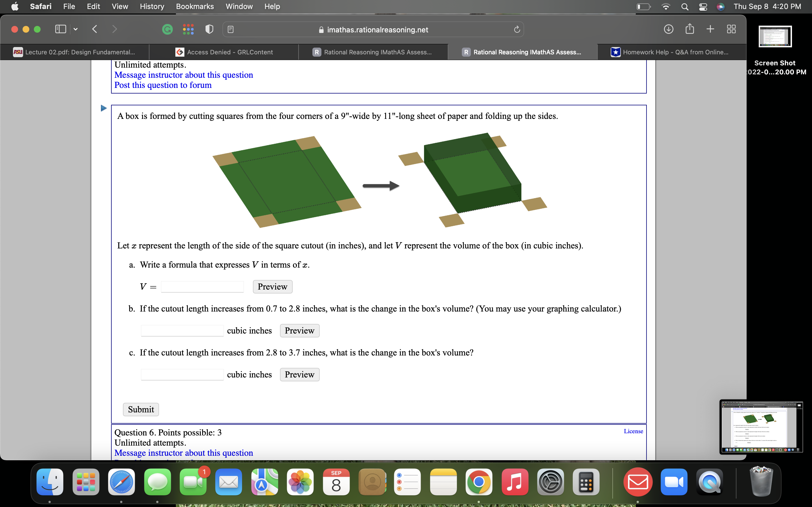The width and height of the screenshot is (812, 507).
Task: Open the Post this question to forum link
Action: (163, 85)
